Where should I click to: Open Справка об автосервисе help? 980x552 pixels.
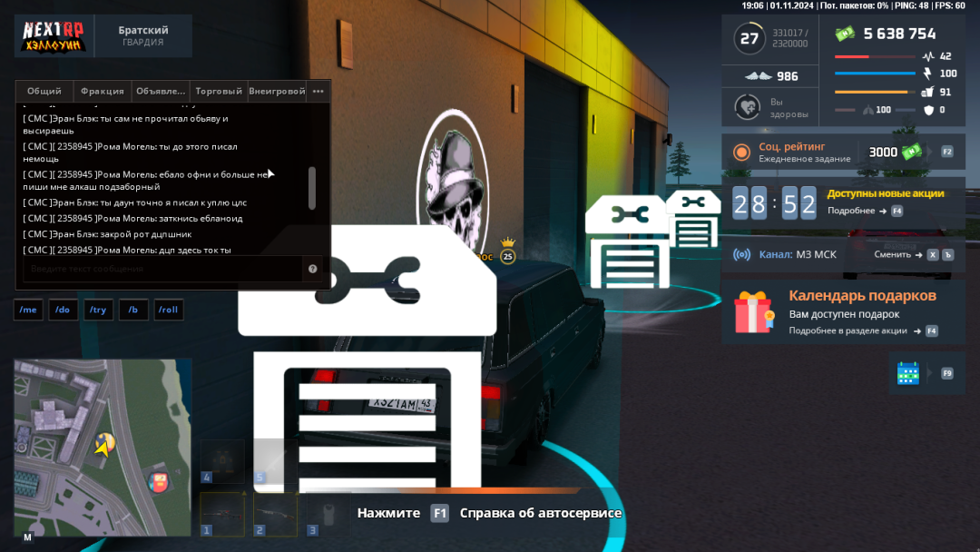click(x=541, y=513)
